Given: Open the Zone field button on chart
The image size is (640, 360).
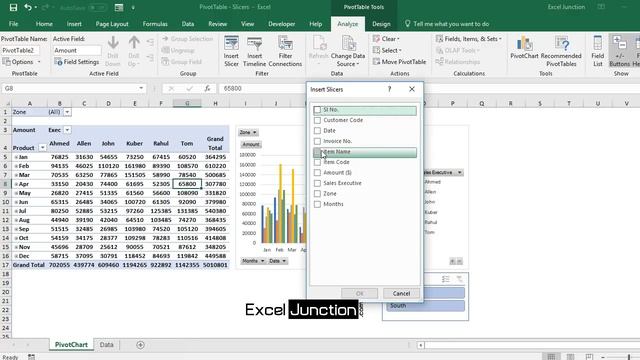Looking at the screenshot, I should [x=248, y=132].
